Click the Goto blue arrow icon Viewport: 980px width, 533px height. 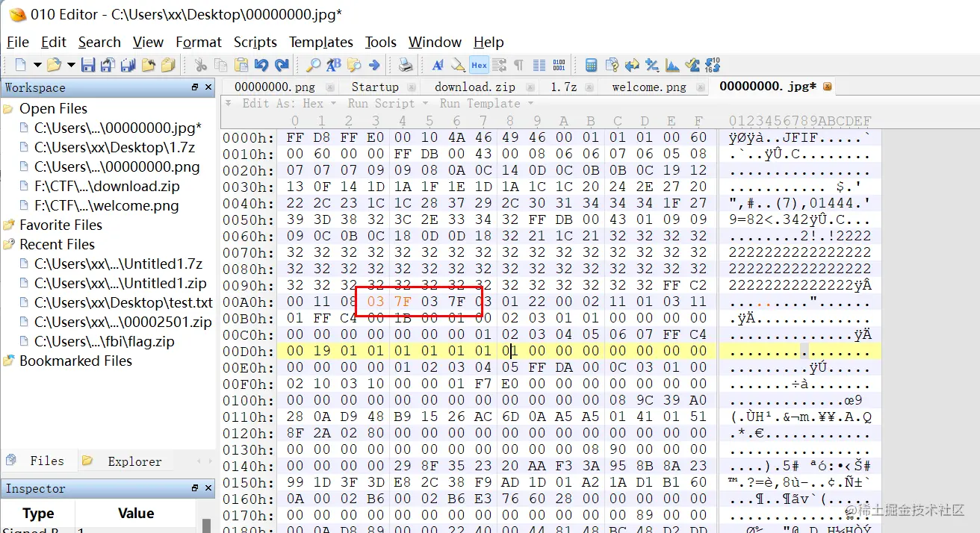coord(374,65)
